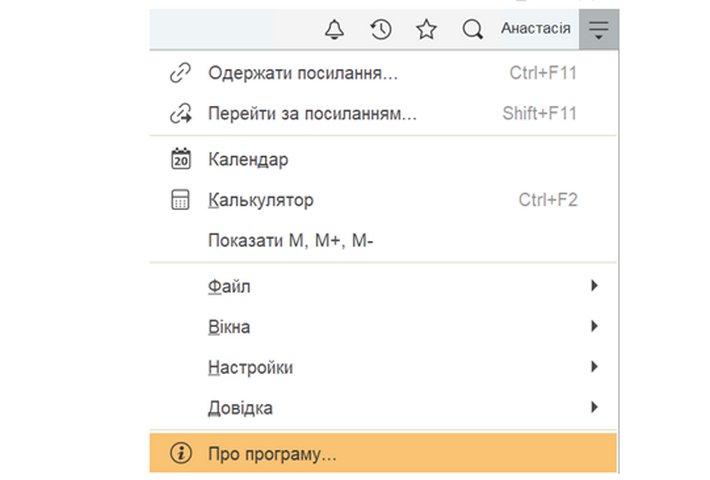The width and height of the screenshot is (710, 480).
Task: Click the calculator icon in the menu
Action: pyautogui.click(x=181, y=200)
